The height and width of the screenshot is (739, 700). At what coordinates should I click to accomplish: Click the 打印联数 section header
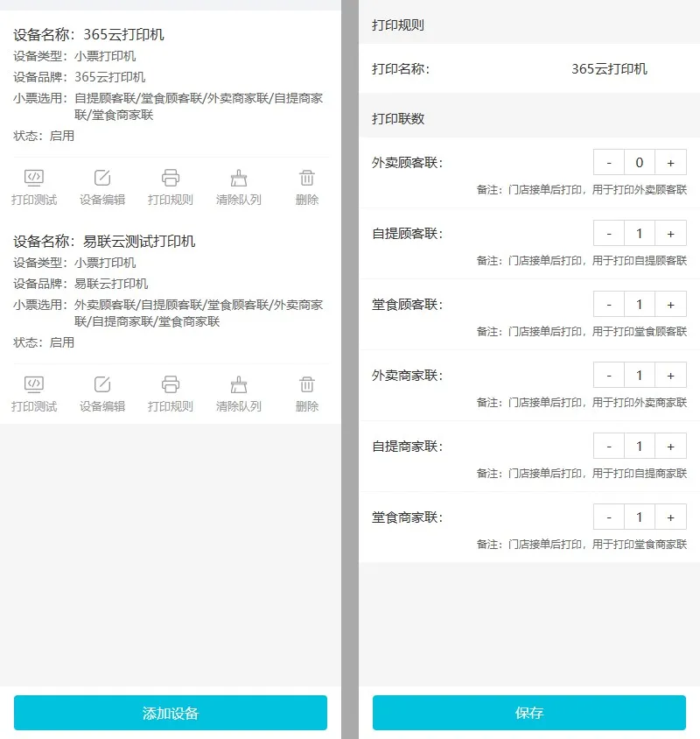[x=398, y=118]
